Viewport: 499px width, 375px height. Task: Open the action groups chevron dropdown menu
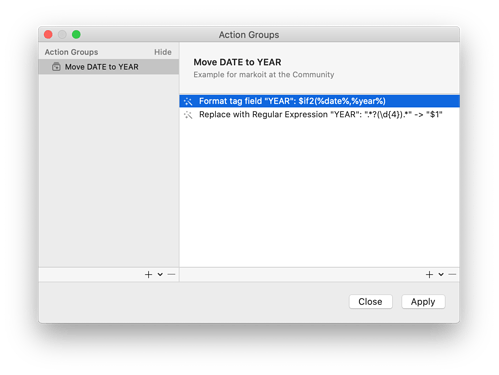160,274
